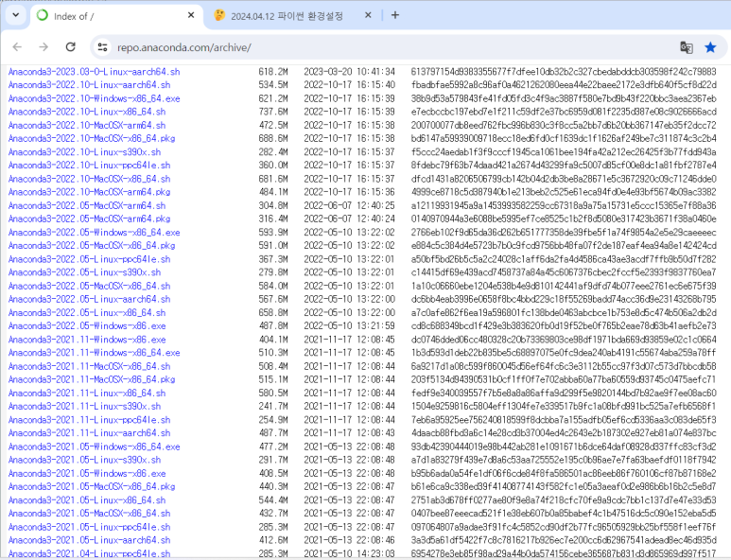This screenshot has height=560, width=731.
Task: Select Anaconda3-2022.05-MacOSX-arm64.sh link
Action: pyautogui.click(x=87, y=205)
